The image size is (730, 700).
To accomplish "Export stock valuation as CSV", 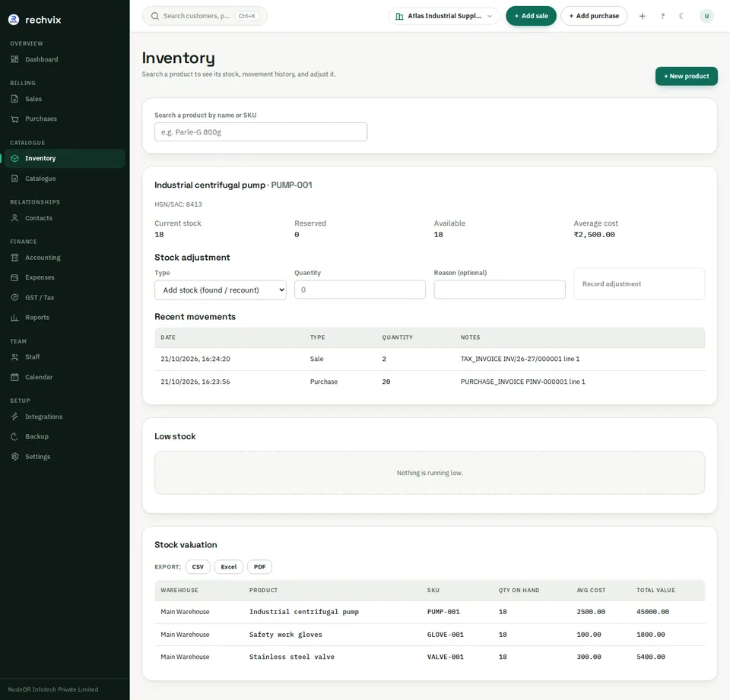I will pyautogui.click(x=198, y=567).
